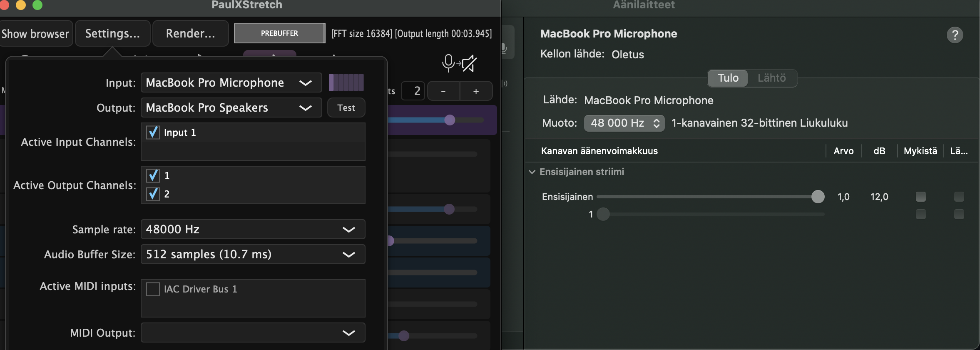Click the PREBUFFER indicator bar
The width and height of the screenshot is (980, 350).
click(279, 33)
